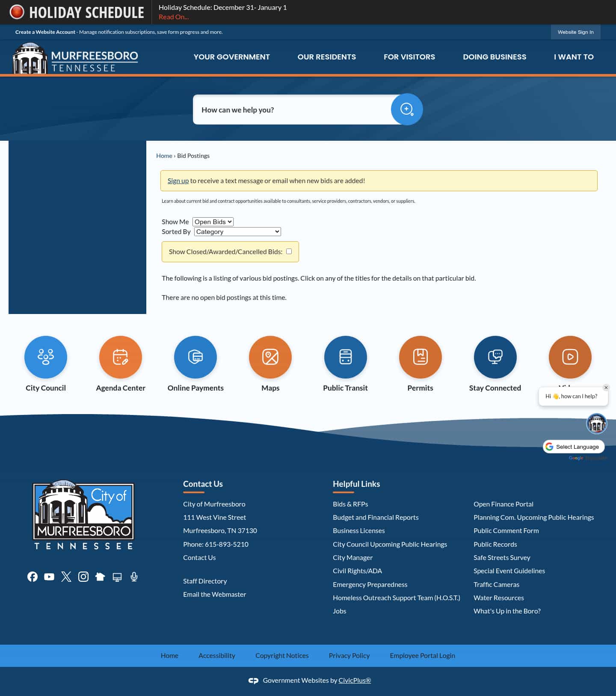616x696 pixels.
Task: Open the Stay Connected icon
Action: 495,357
